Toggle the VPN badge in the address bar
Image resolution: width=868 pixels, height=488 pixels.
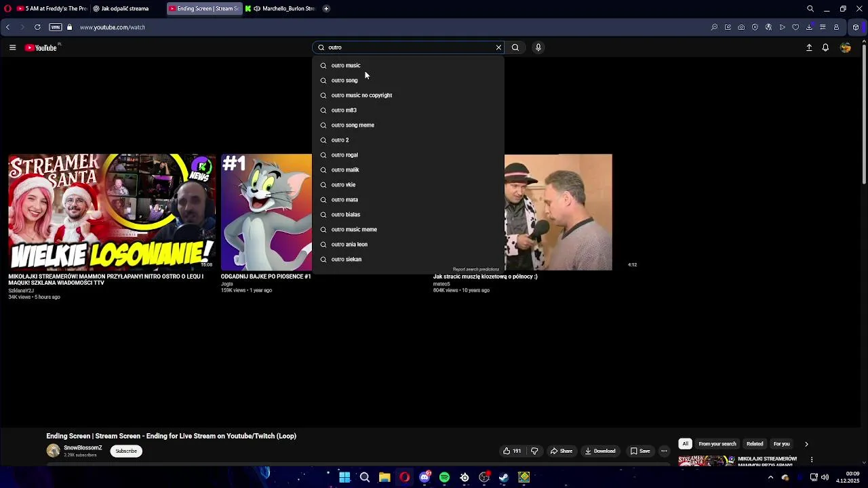pos(56,27)
